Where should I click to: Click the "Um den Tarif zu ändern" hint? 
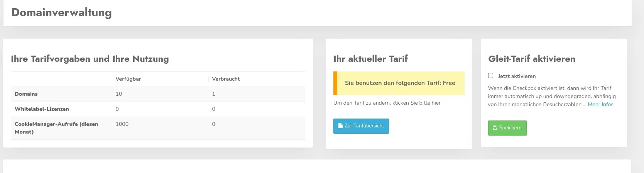(x=387, y=103)
